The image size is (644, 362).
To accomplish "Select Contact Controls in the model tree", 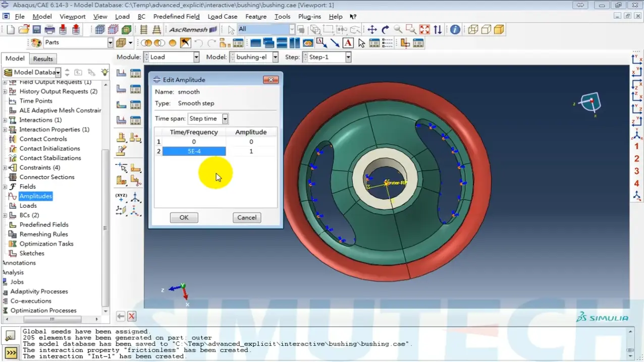I will point(43,139).
